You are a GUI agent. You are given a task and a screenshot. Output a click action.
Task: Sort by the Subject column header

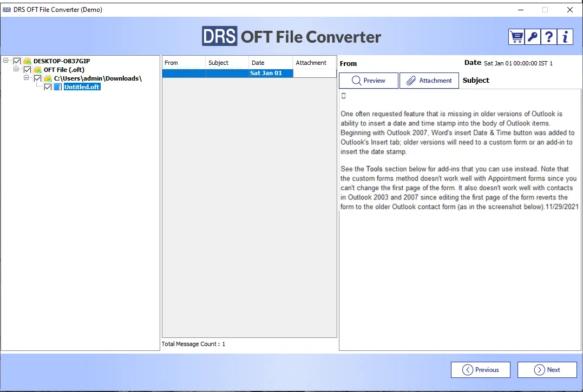coord(227,63)
